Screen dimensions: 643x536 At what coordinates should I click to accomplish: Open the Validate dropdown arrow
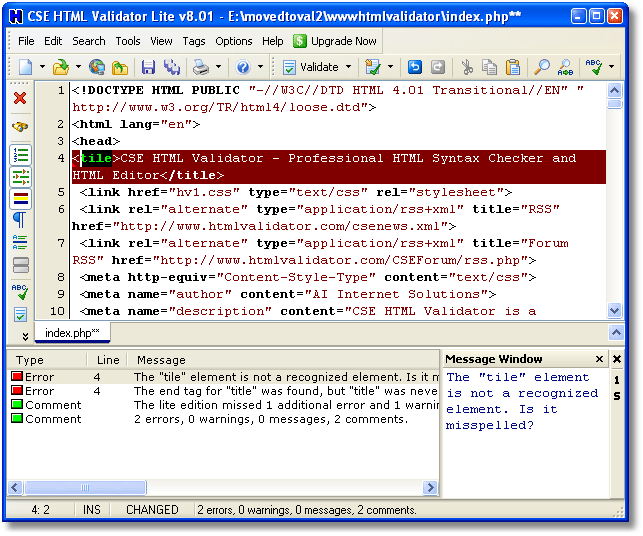349,66
